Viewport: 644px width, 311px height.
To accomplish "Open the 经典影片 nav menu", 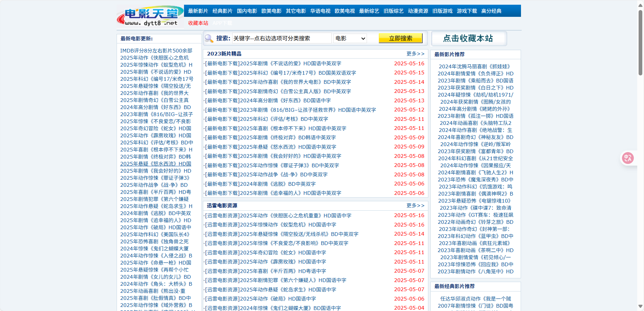I will pos(222,11).
